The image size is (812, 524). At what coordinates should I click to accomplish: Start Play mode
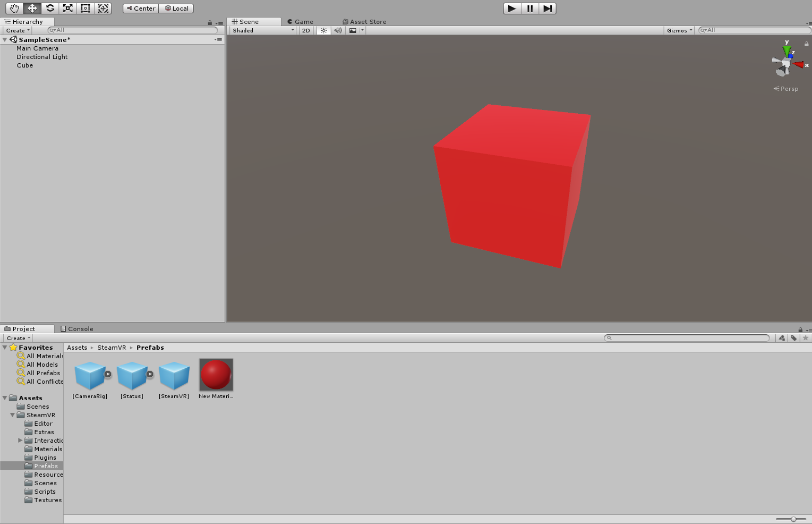(x=512, y=9)
